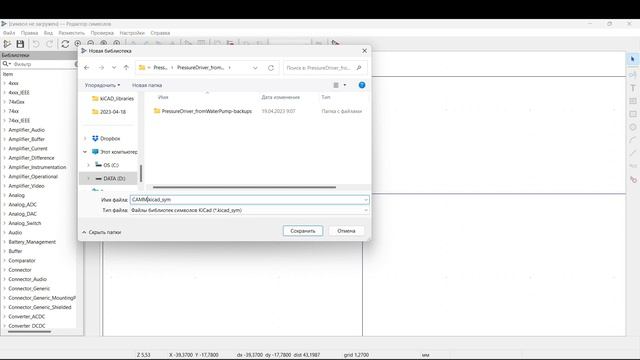Screen dimensions: 640x360
Task: Click the Отмена button
Action: click(x=346, y=231)
